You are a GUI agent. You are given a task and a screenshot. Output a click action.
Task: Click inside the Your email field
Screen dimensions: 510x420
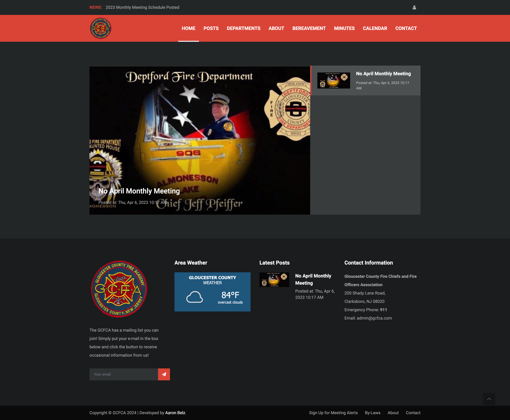click(123, 374)
